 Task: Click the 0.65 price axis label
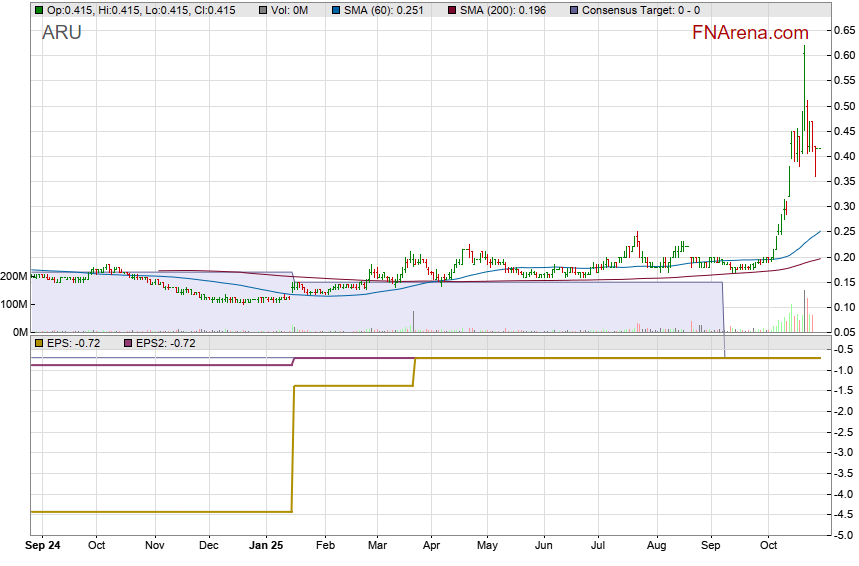click(x=845, y=30)
